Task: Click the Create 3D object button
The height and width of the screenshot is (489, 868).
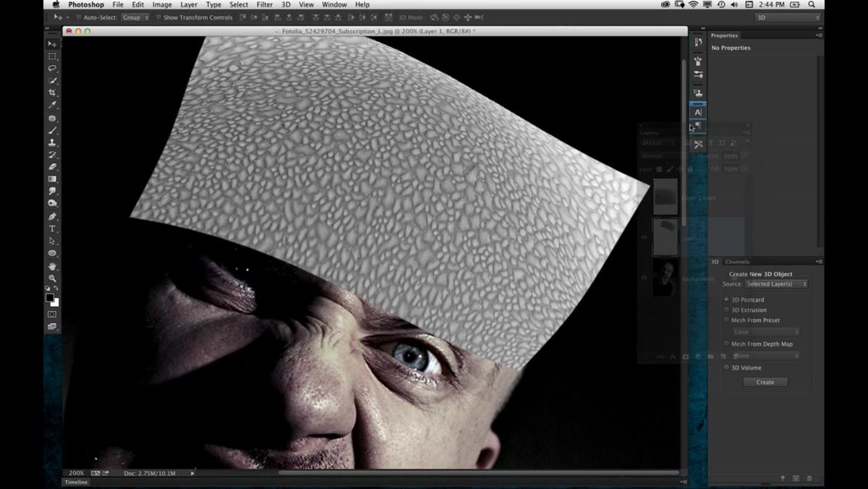Action: click(x=765, y=382)
